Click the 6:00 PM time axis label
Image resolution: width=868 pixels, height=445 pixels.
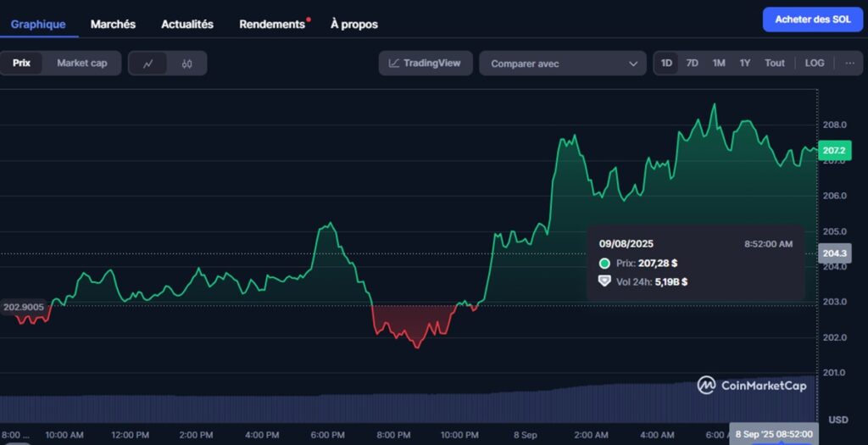(328, 435)
